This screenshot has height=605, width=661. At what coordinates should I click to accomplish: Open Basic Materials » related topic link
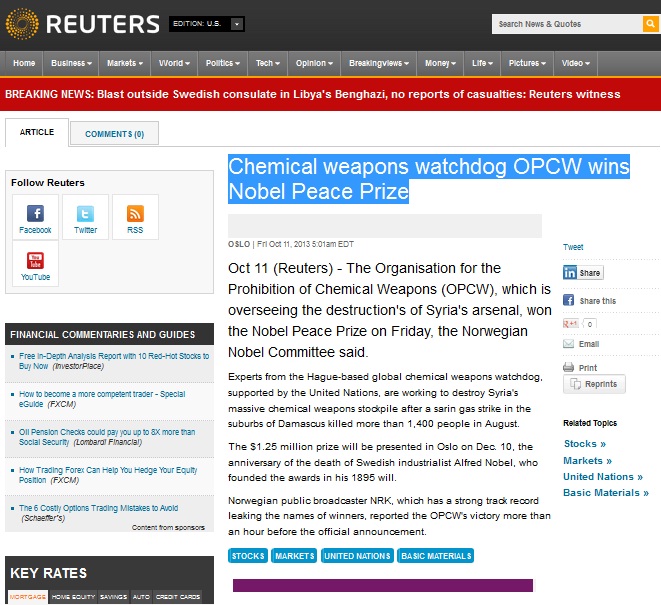click(x=606, y=492)
